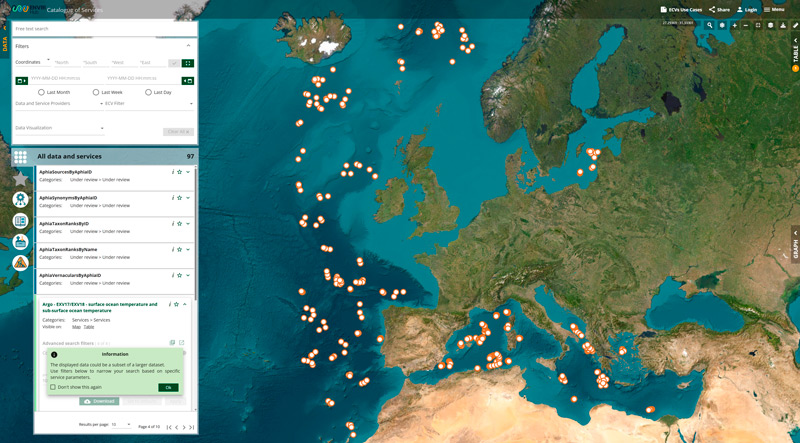This screenshot has width=800, height=443.
Task: Zoom out using the minus map icon
Action: [x=746, y=25]
